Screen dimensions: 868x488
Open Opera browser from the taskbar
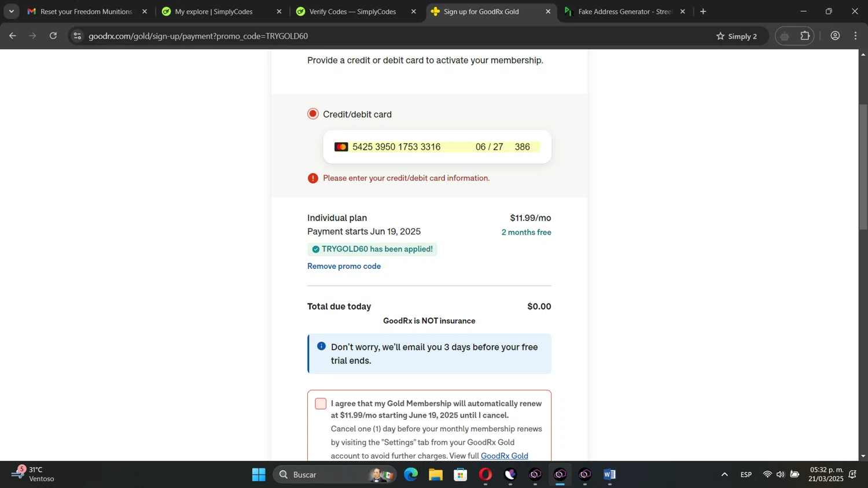(x=486, y=475)
